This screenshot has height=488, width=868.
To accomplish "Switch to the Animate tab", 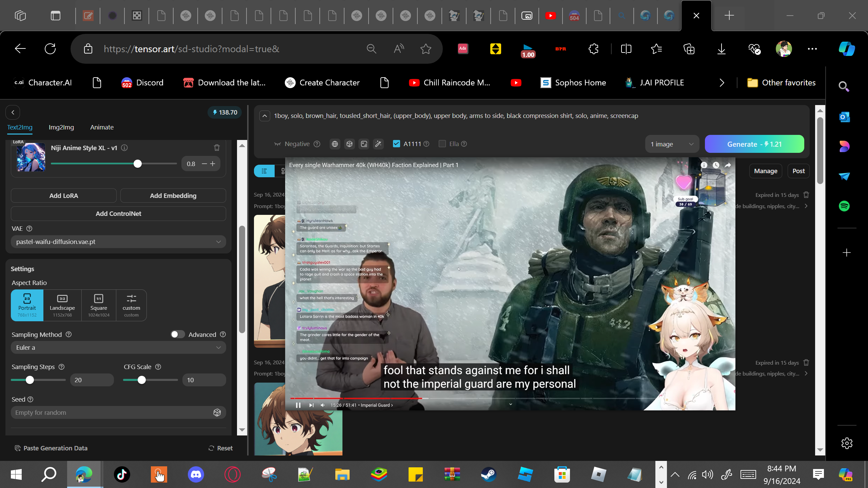I will [x=102, y=127].
